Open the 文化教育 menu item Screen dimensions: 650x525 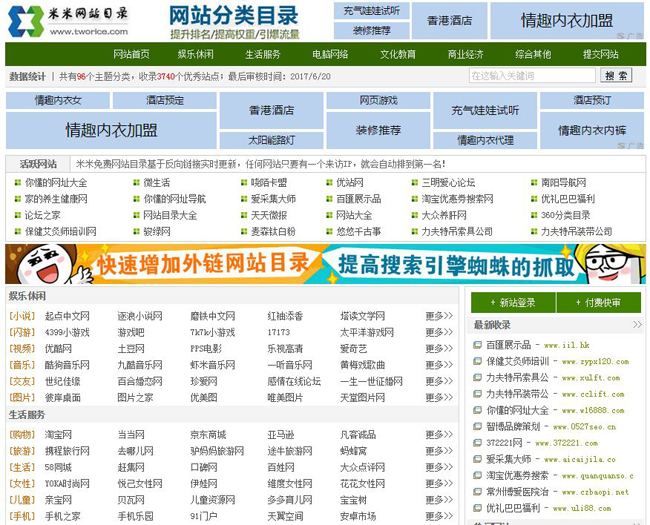(398, 54)
